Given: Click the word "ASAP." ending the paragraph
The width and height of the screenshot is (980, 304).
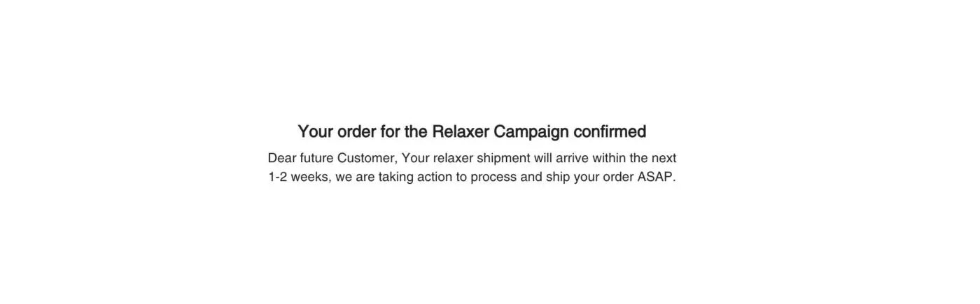Looking at the screenshot, I should (x=657, y=177).
